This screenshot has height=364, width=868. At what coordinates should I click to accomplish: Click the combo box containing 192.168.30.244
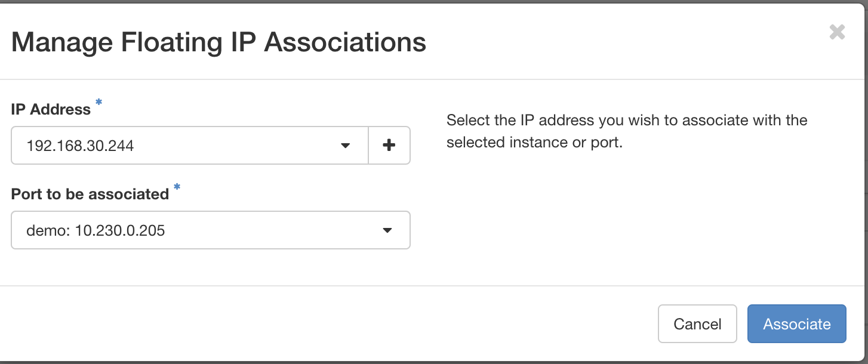tap(189, 145)
